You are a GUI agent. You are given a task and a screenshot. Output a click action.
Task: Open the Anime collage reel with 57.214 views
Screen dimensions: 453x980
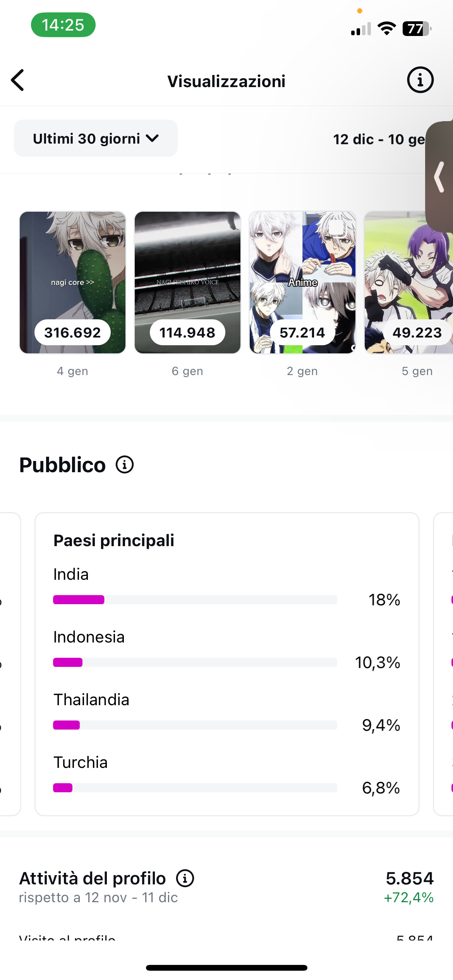click(x=302, y=283)
